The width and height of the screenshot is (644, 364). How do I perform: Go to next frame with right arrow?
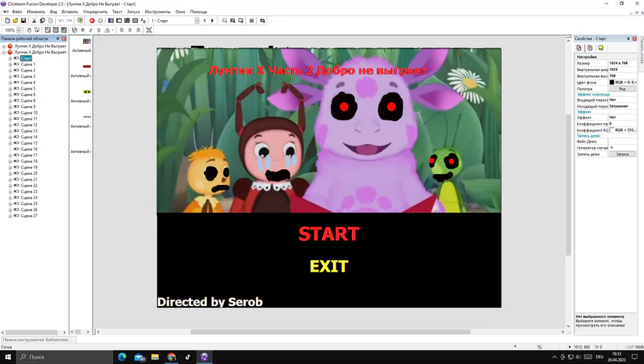[213, 21]
